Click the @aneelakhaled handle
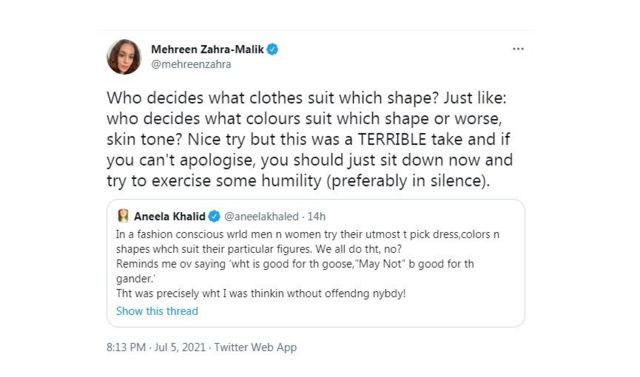Image resolution: width=640 pixels, height=377 pixels. (261, 217)
